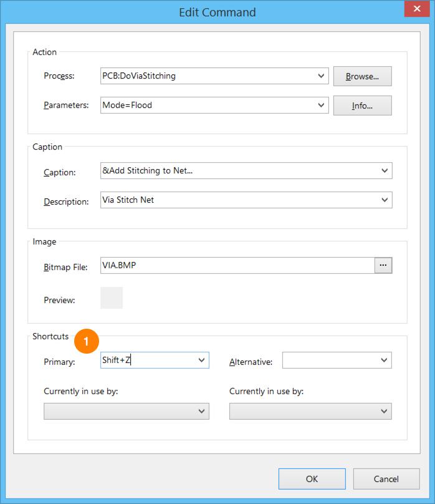Click the Info button for Parameters
Screen dimensions: 435x504
362,105
